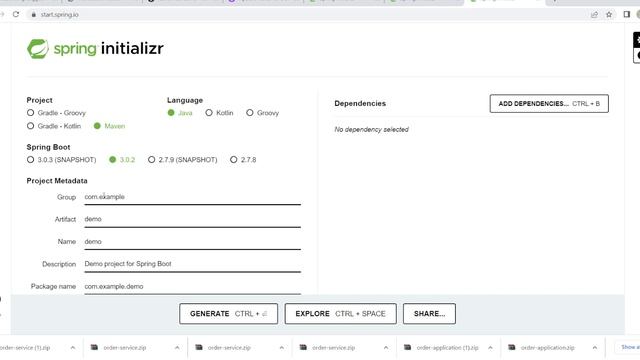
Task: Click the order-application (1).zip file icon
Action: click(407, 347)
